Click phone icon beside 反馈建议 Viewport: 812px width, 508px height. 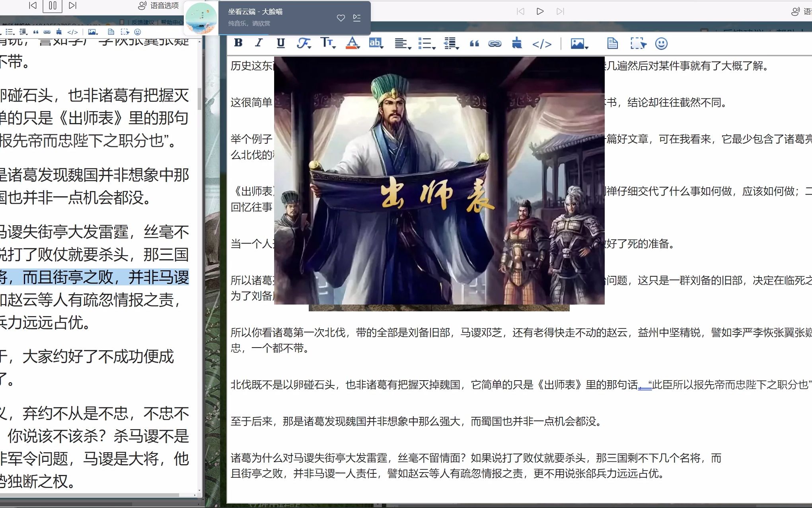pos(122,22)
